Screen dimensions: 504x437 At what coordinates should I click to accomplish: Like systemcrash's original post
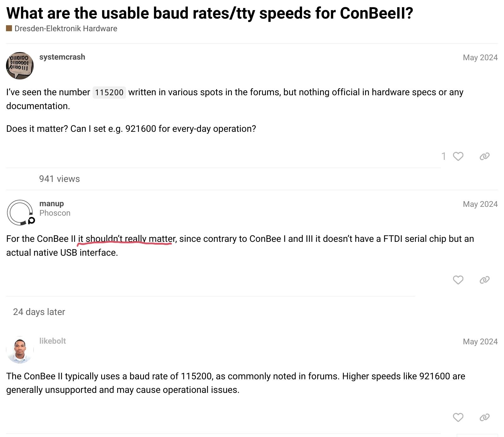(x=458, y=156)
